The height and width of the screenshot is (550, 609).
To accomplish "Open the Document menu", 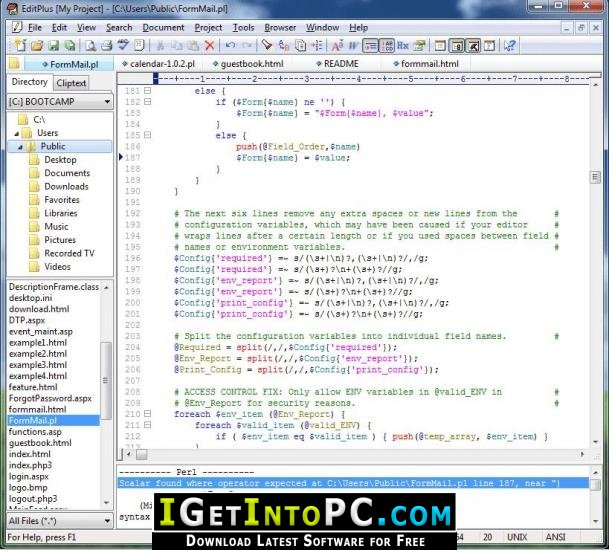I will [x=163, y=28].
